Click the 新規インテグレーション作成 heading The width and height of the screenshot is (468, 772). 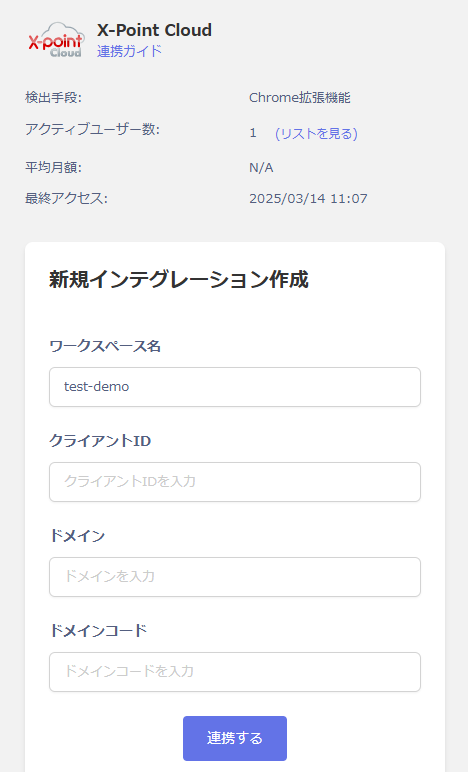[179, 280]
